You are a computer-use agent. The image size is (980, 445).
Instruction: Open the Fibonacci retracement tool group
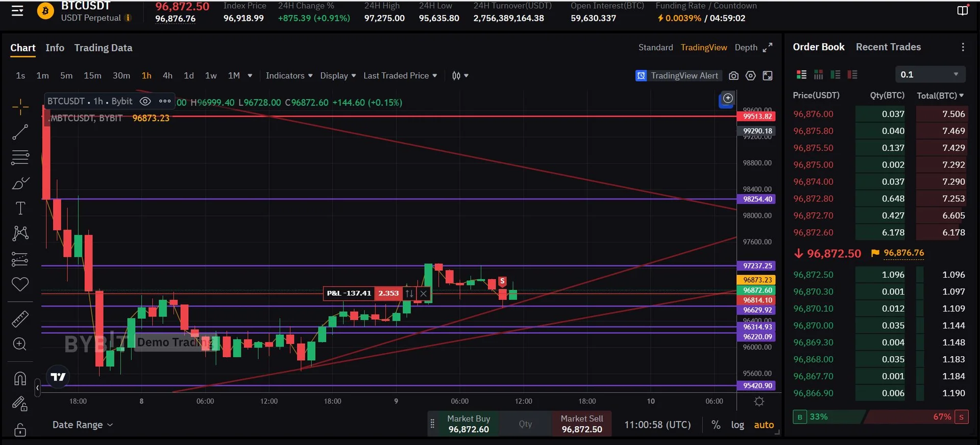point(20,157)
